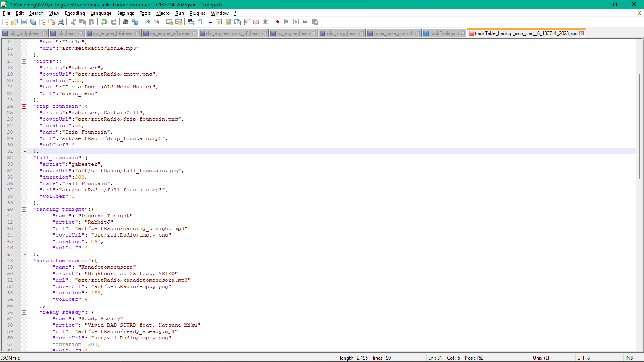Open the File menu
Screen dimensions: 644x362
tap(6, 13)
